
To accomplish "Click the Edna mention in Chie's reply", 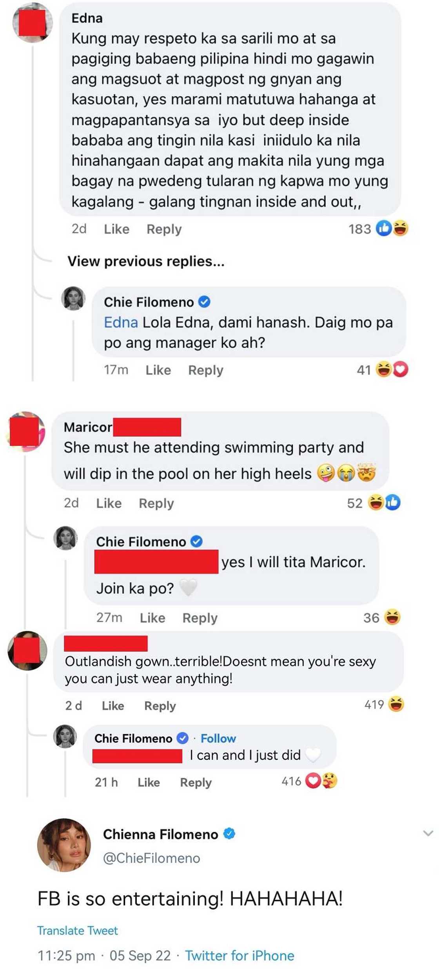I will point(121,322).
